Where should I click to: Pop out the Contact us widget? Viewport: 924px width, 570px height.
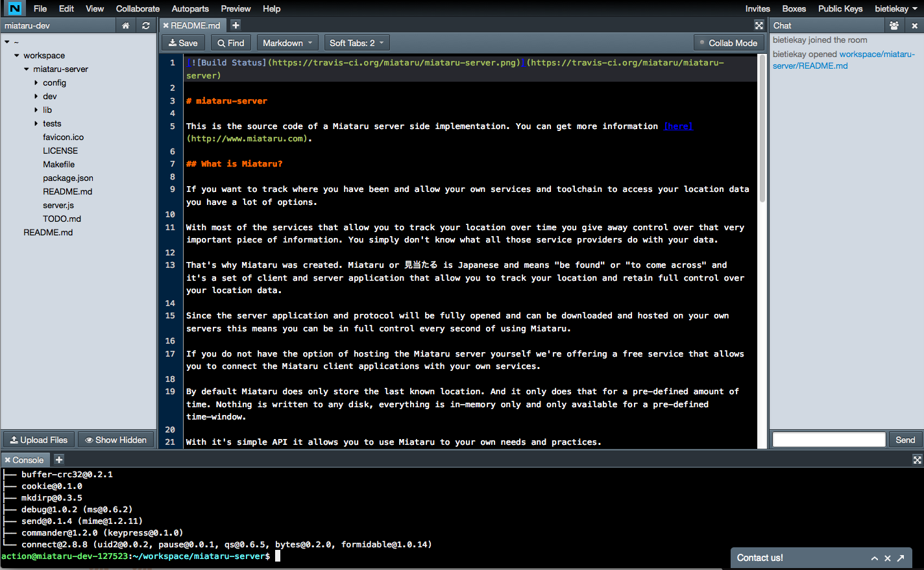point(901,558)
